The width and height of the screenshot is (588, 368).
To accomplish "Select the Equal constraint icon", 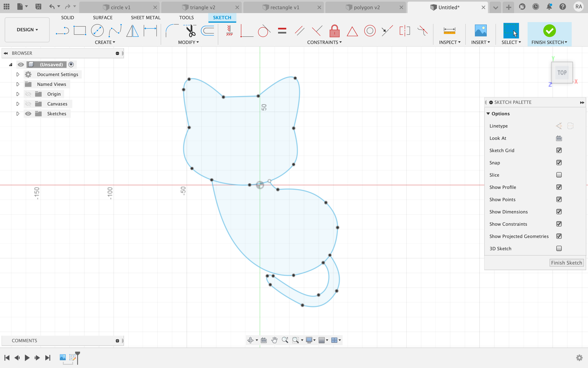I will [x=282, y=31].
